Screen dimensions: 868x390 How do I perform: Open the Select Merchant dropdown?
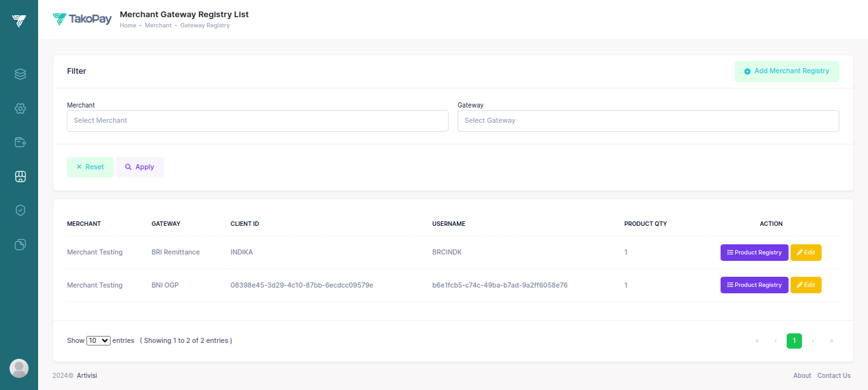[257, 120]
